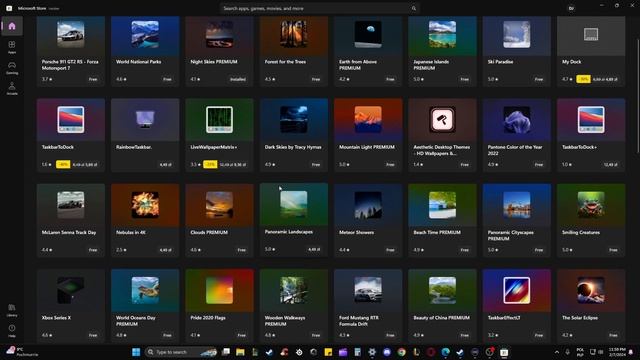Click the 'Meteor Showers' title
This screenshot has width=640, height=360.
356,233
